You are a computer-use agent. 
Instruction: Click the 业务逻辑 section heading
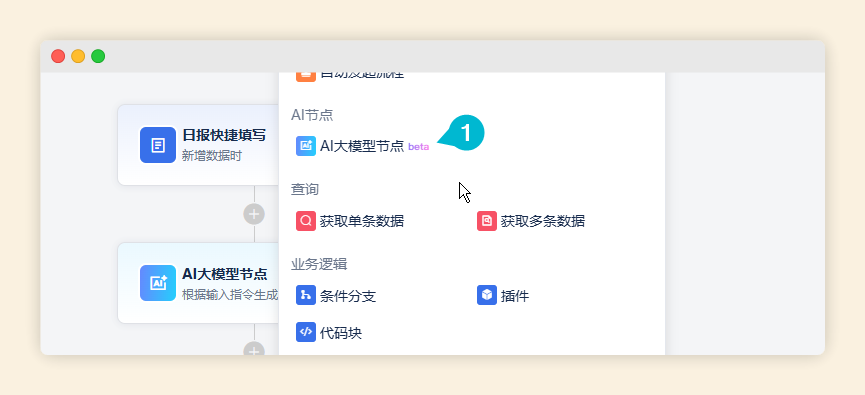(x=319, y=264)
